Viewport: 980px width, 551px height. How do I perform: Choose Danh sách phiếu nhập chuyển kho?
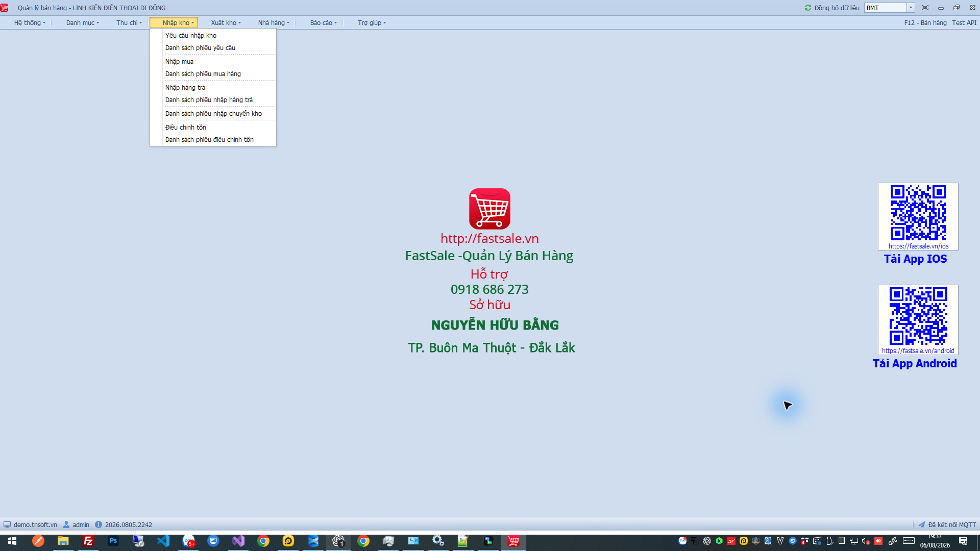(x=213, y=113)
